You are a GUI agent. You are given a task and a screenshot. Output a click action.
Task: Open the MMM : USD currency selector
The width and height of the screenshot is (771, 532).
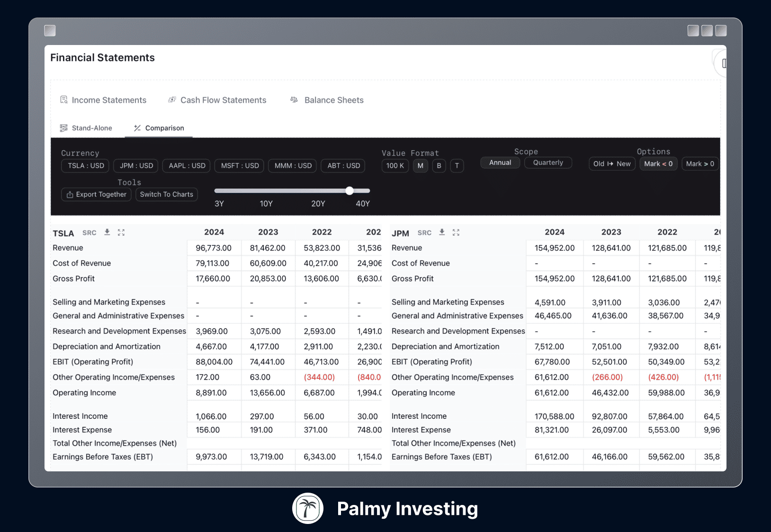[x=293, y=166]
